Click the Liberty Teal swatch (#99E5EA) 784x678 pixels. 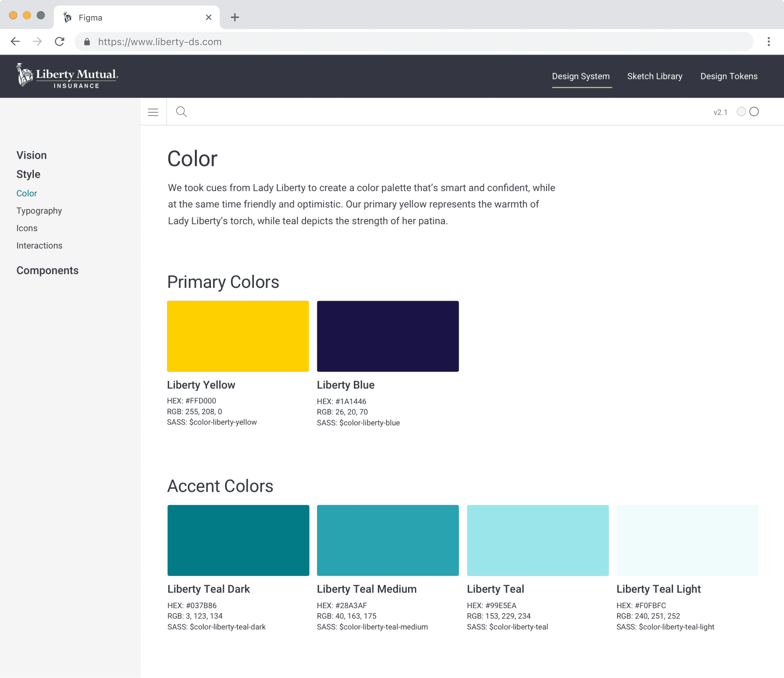(x=538, y=540)
